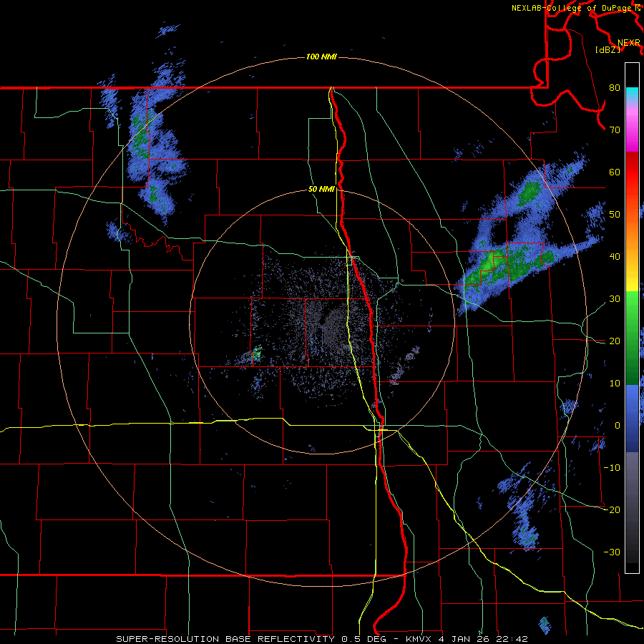Click the 50 NMI range ring label
Screen dimensions: 644x644
[x=321, y=190]
